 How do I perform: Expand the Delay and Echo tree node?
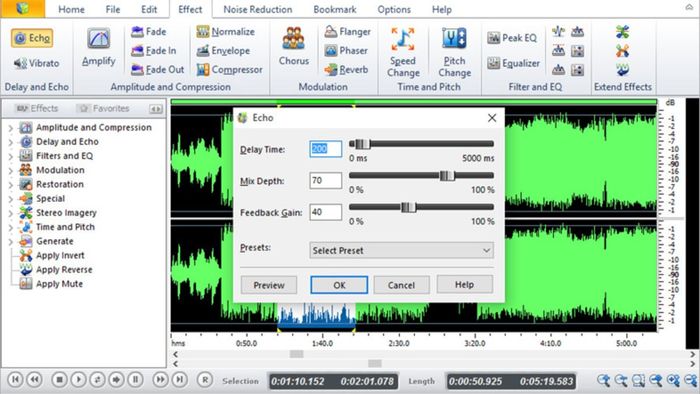11,142
